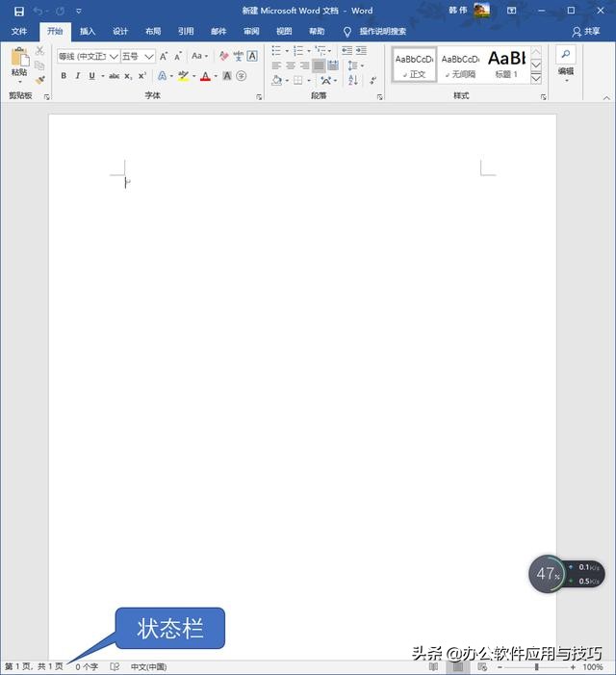Apply red font color
Viewport: 616px width, 675px height.
206,77
